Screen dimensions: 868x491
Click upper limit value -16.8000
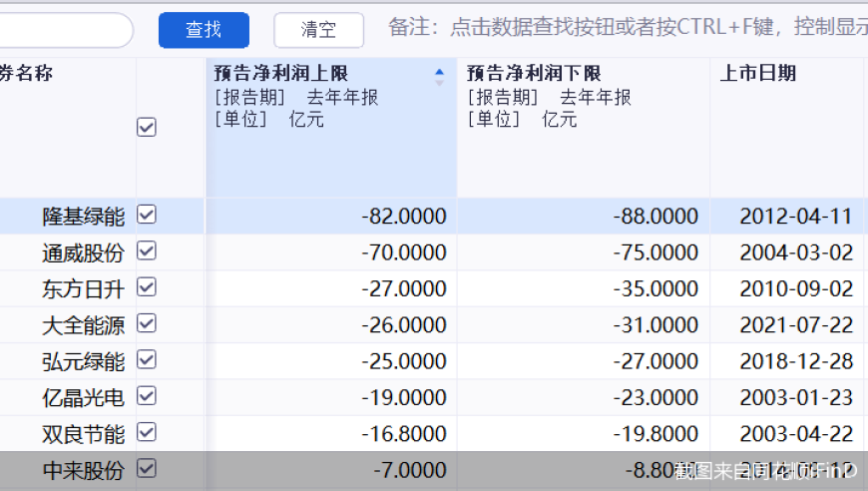pos(404,434)
